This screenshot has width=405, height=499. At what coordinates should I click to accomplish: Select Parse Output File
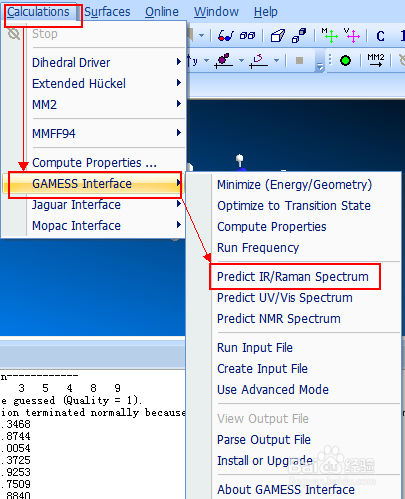264,440
